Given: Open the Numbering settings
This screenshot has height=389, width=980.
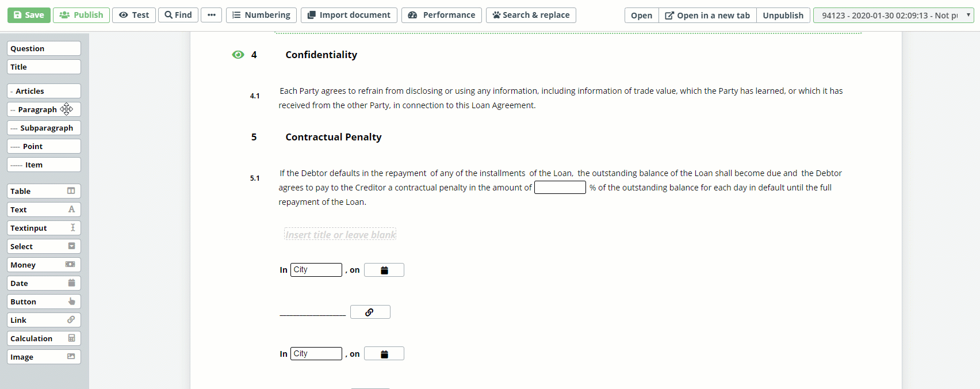Looking at the screenshot, I should (x=261, y=15).
